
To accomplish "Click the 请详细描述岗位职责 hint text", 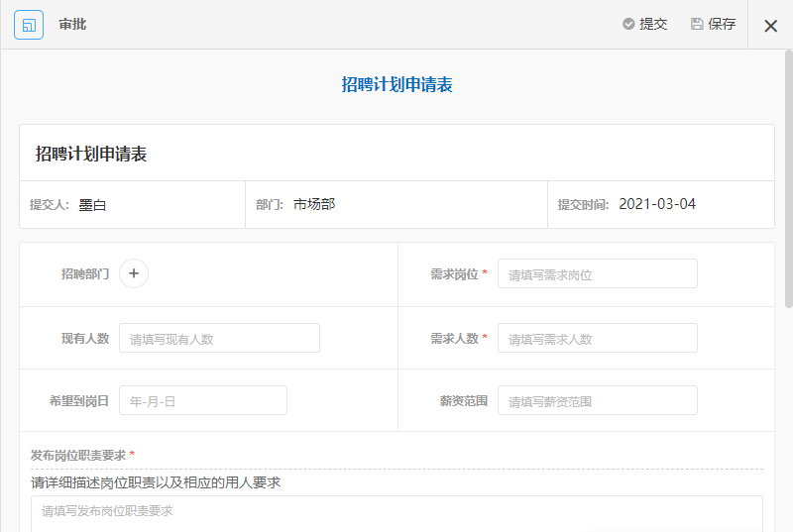I will [156, 482].
